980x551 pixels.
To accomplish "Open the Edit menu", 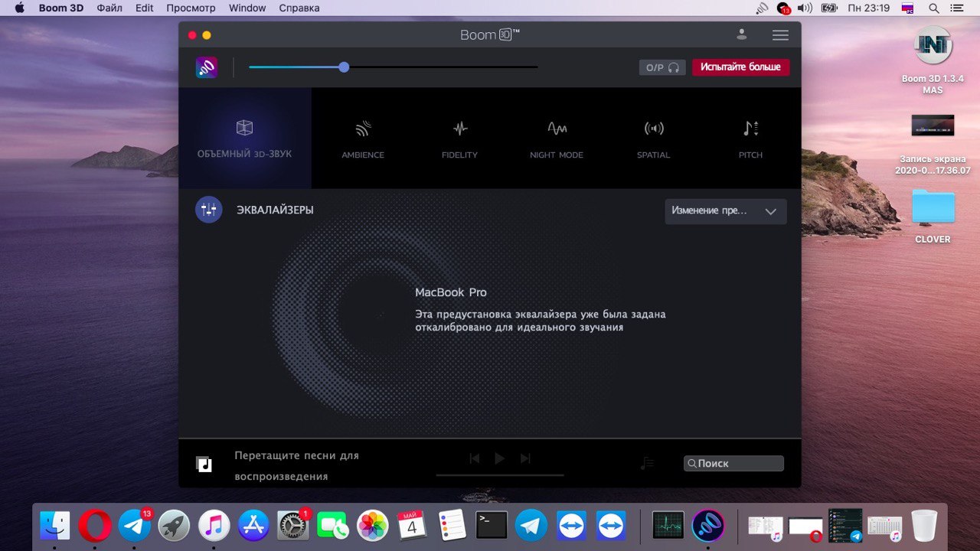I will pos(145,8).
